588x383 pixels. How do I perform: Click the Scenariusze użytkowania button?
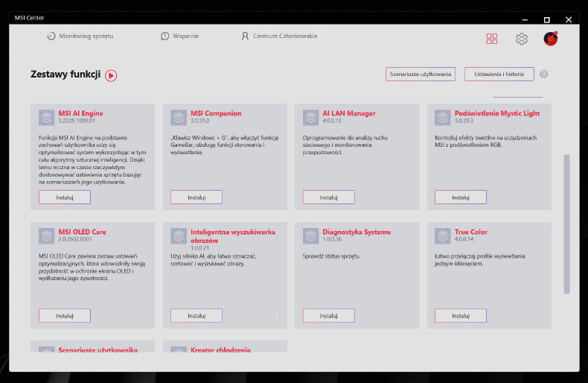[x=421, y=75]
